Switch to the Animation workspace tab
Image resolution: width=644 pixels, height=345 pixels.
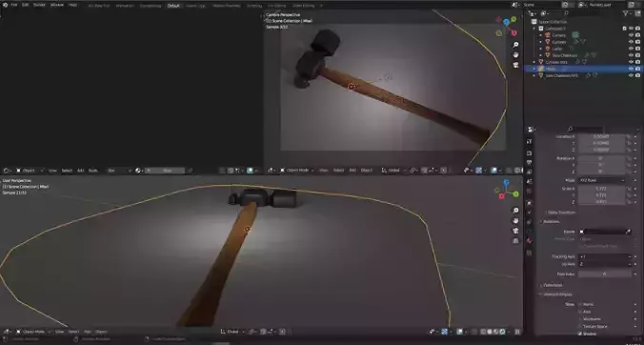[x=125, y=6]
